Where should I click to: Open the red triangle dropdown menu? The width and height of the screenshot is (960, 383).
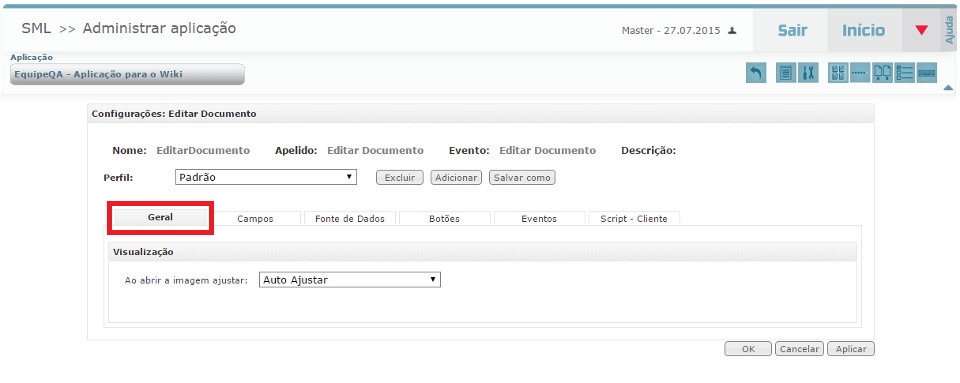click(921, 30)
